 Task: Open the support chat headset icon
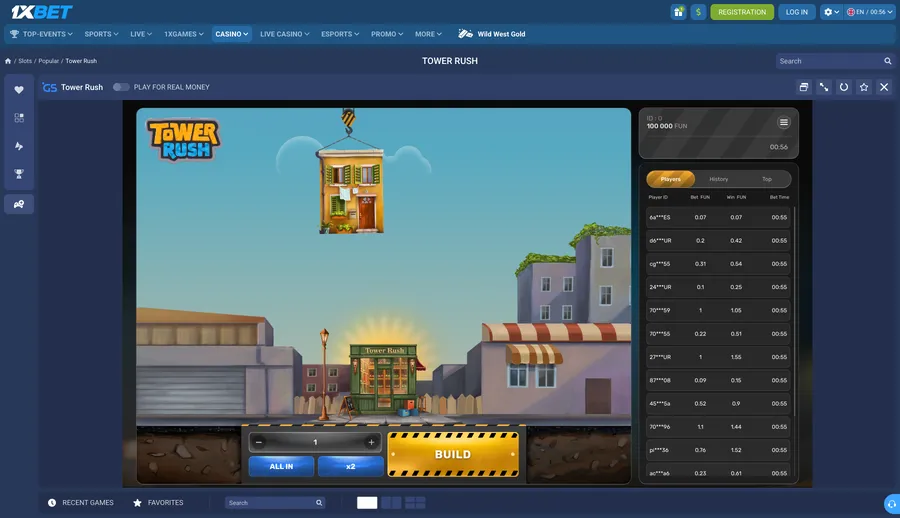[x=891, y=504]
